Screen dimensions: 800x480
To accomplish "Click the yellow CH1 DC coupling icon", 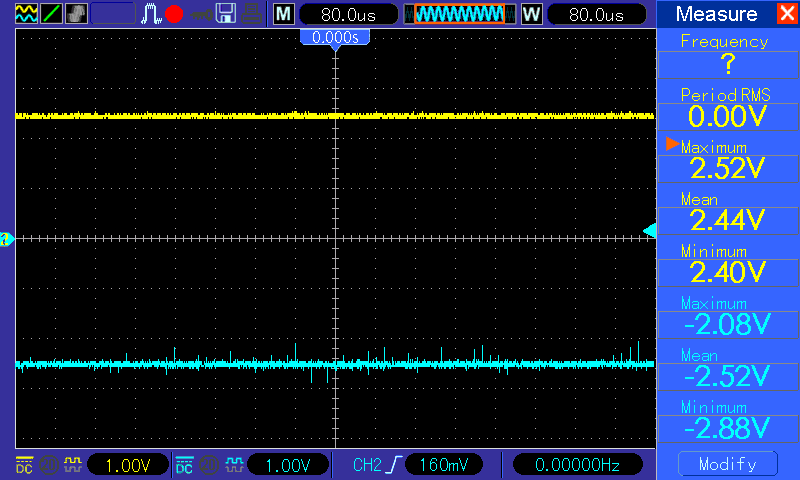I will tap(24, 465).
